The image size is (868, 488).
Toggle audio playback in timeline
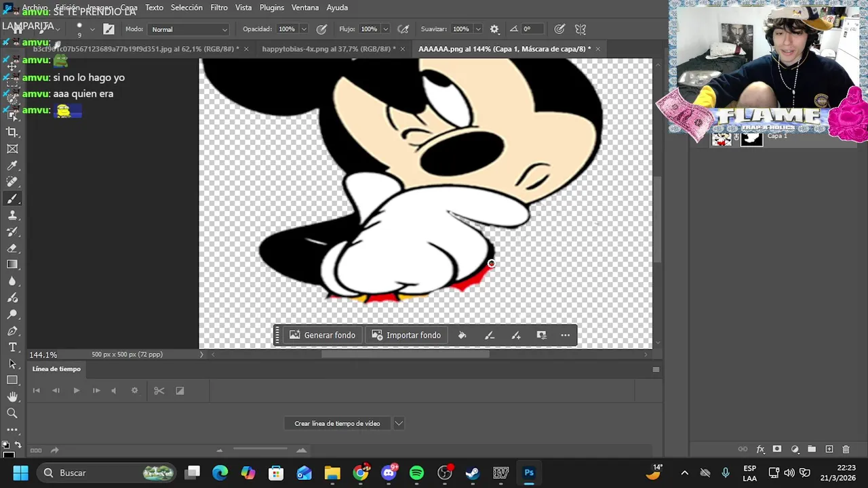tap(113, 390)
